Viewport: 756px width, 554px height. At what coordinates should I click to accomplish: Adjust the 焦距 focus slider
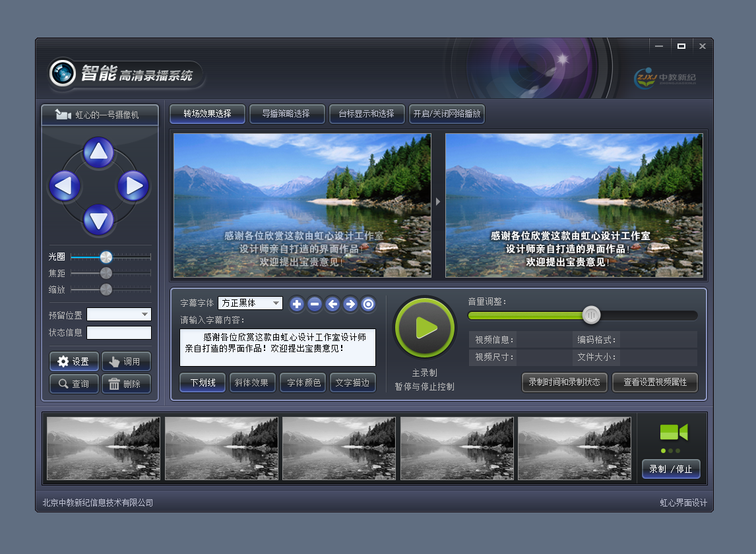tap(111, 274)
